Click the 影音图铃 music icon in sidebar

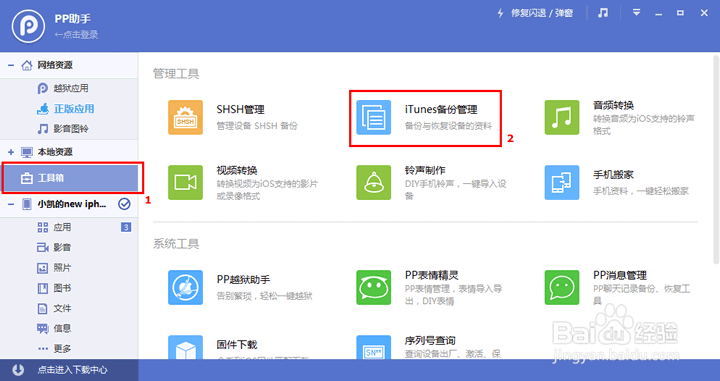coord(43,129)
